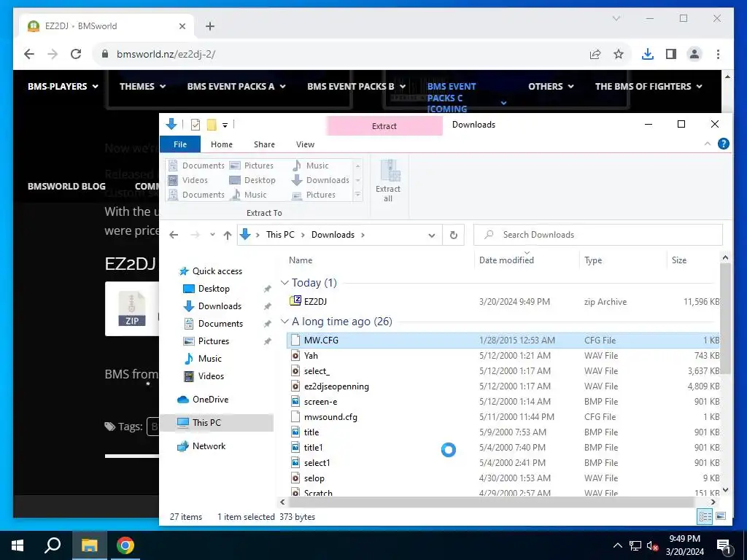Screen dimensions: 747x560
Task: Switch to the Share ribbon tab
Action: click(x=264, y=144)
